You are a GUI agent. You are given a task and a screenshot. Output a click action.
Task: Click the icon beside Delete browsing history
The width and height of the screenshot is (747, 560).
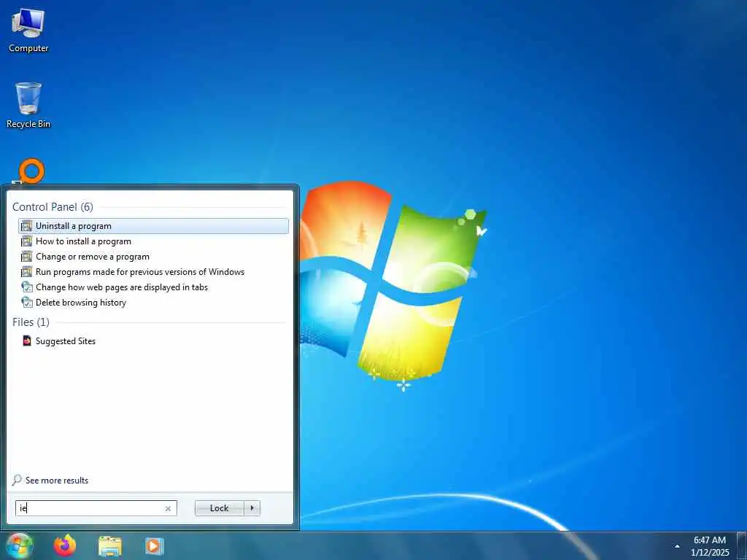[27, 303]
